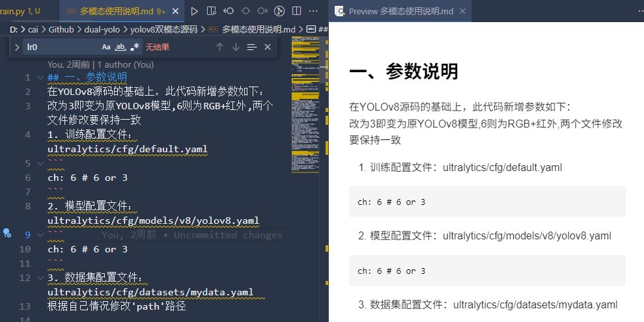Toggle Match Whole Word in find widget

click(x=120, y=47)
